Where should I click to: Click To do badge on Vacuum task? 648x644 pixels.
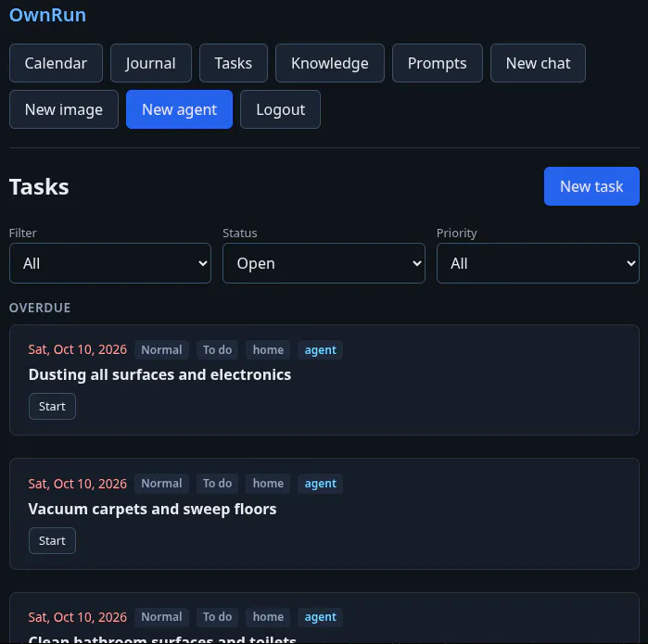pos(217,484)
